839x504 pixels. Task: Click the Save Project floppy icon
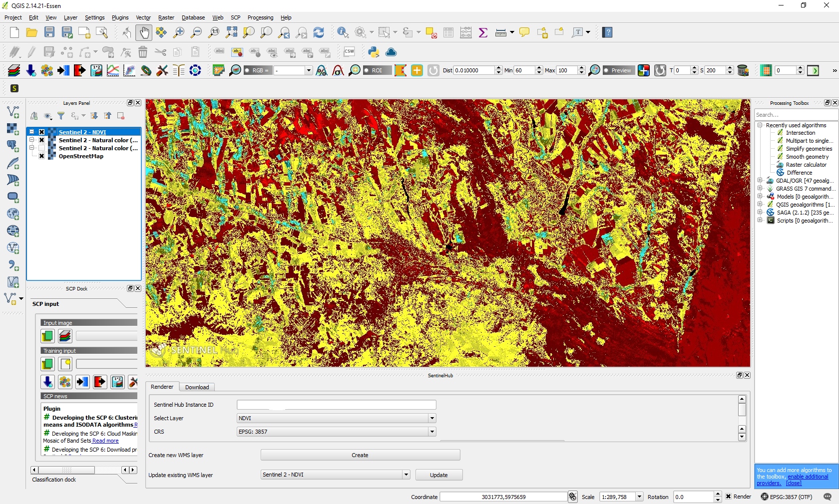[x=49, y=33]
